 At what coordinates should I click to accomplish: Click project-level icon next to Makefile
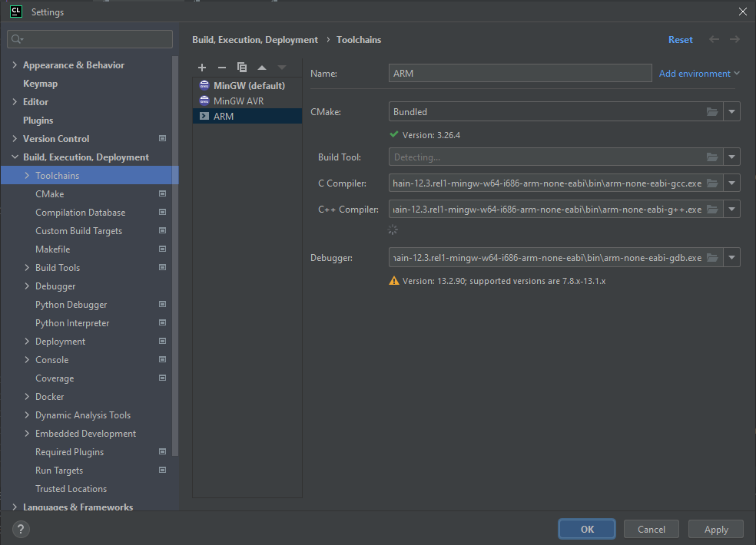162,249
